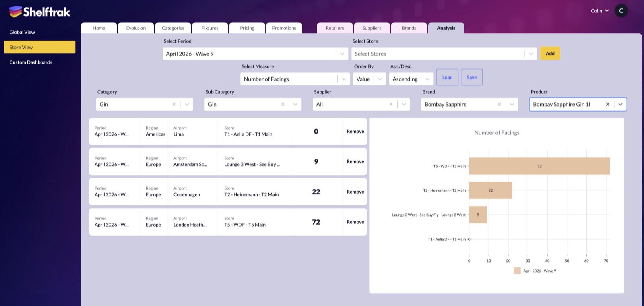
Task: Remove the Lima T1 Aelia DF row
Action: point(355,132)
